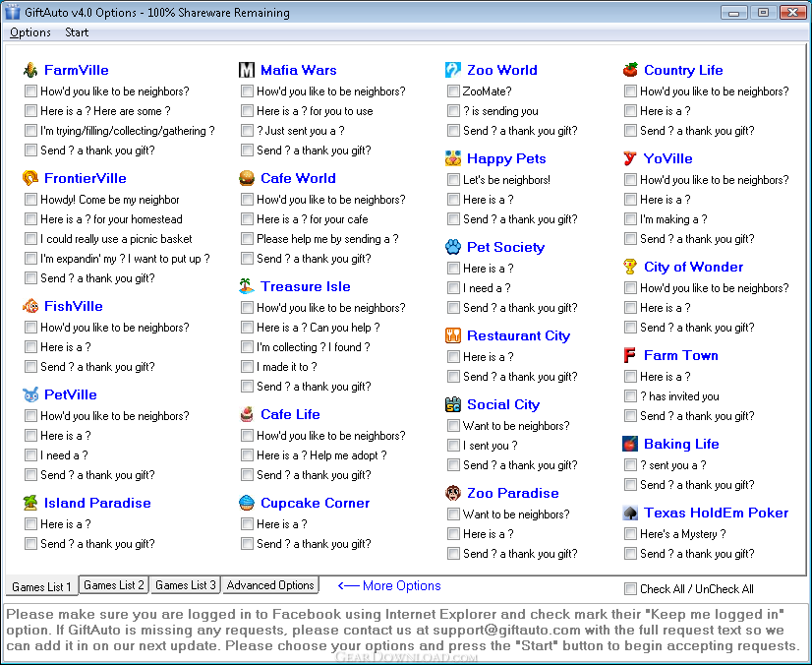Viewport: 812px width, 665px height.
Task: Click the Cafe Life cake icon
Action: [x=247, y=414]
